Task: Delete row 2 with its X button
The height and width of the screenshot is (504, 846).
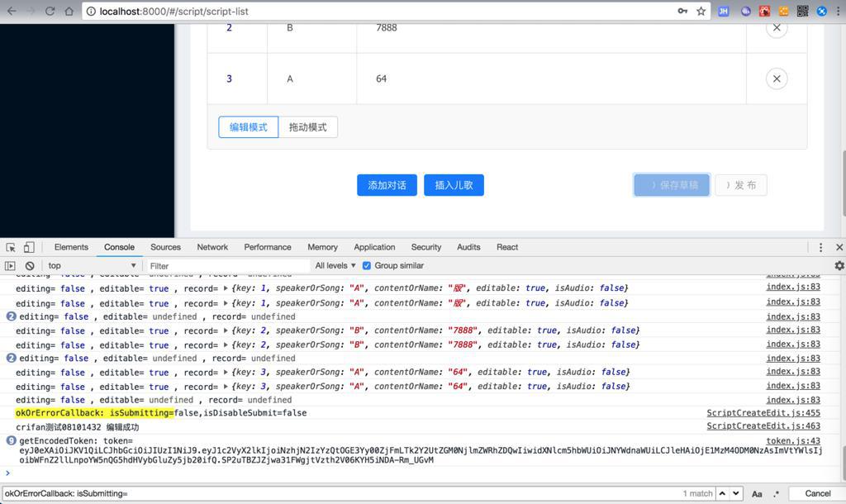Action: (x=777, y=28)
